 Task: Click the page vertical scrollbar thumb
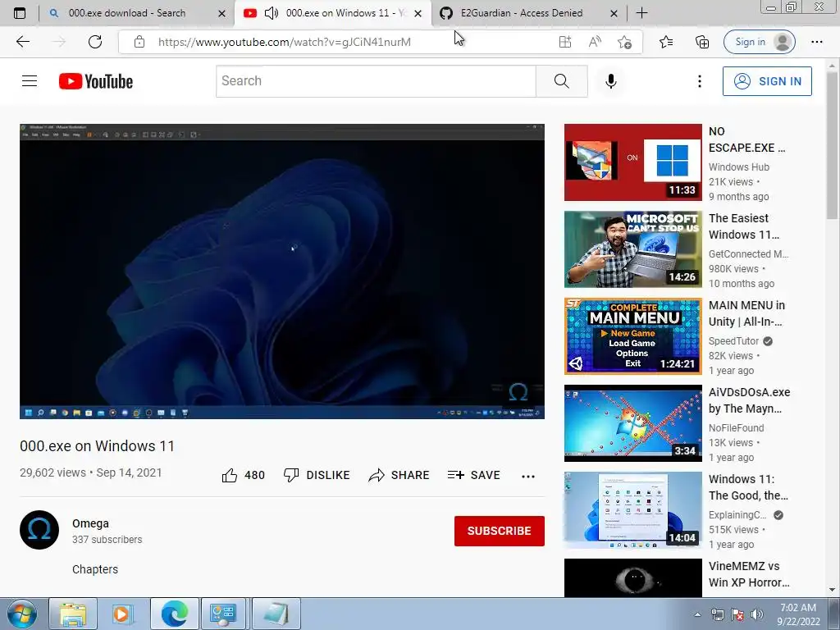tap(832, 144)
